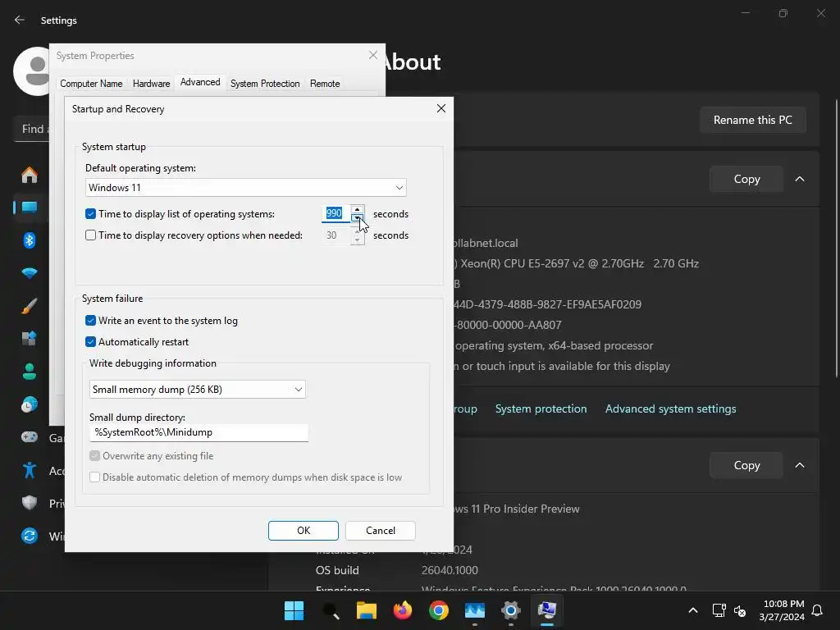The image size is (840, 630).
Task: Collapse the Windows specifications section chevron
Action: tap(800, 465)
